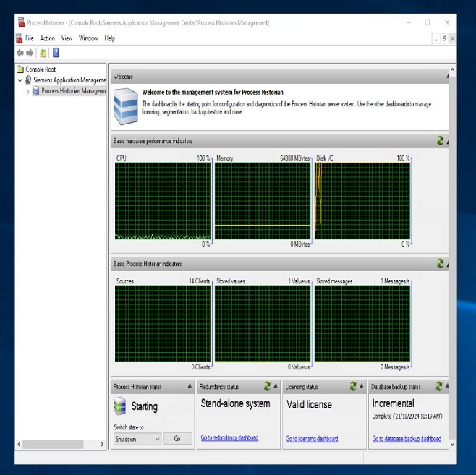
Task: Collapse the Siemens Application Management Center node
Action: pos(20,80)
